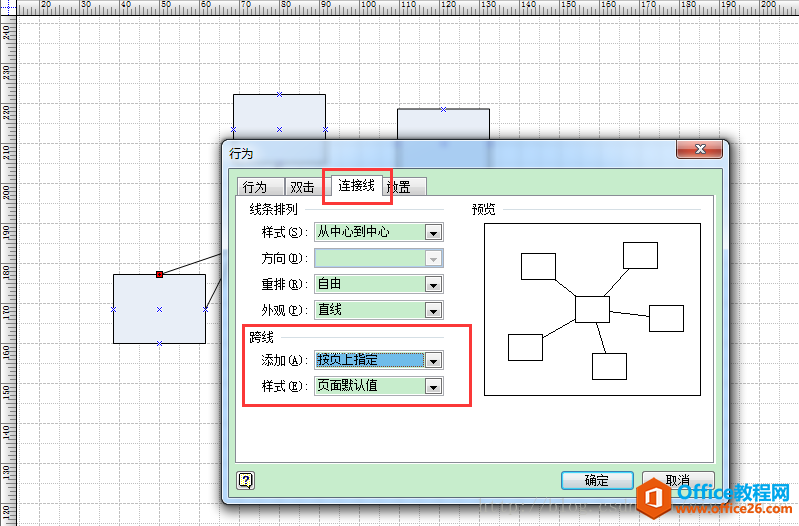Click the left connection point of left rectangle

coord(114,309)
